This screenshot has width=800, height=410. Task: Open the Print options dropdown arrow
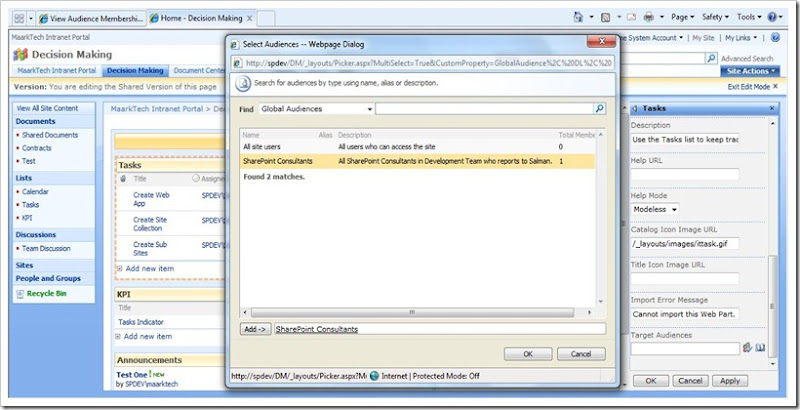tap(662, 17)
